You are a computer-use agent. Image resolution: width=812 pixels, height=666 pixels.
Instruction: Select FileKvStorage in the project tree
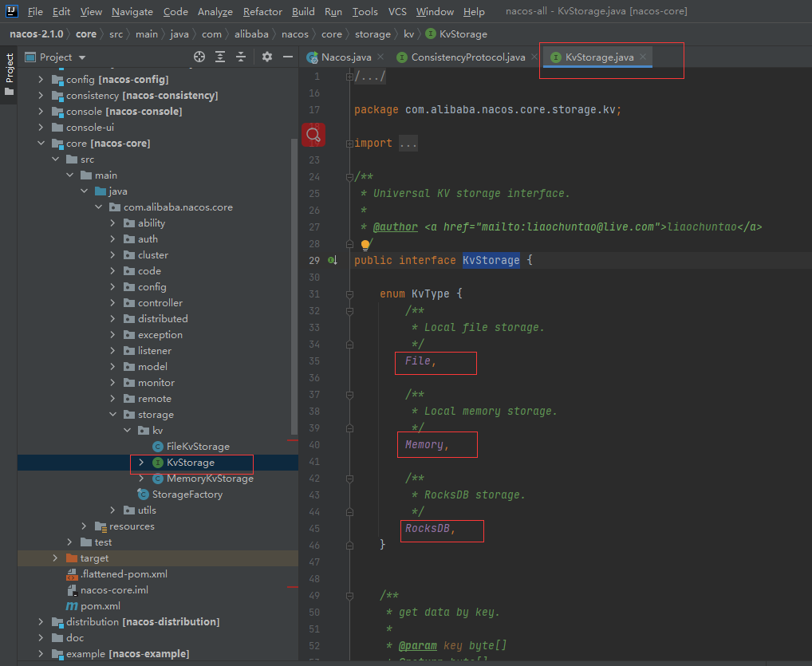pos(198,447)
